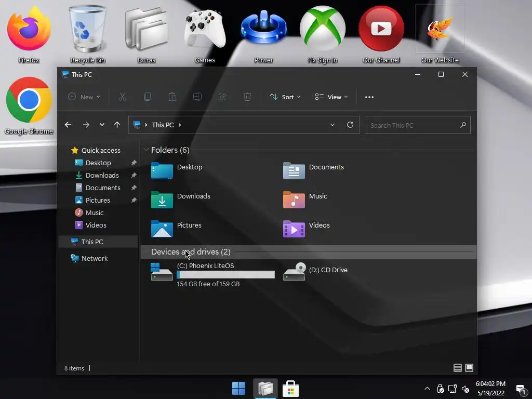
Task: Click the C: drive usage bar
Action: click(225, 274)
